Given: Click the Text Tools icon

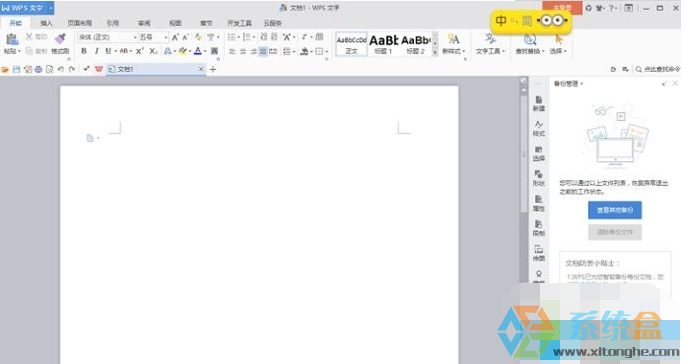Looking at the screenshot, I should (x=490, y=39).
